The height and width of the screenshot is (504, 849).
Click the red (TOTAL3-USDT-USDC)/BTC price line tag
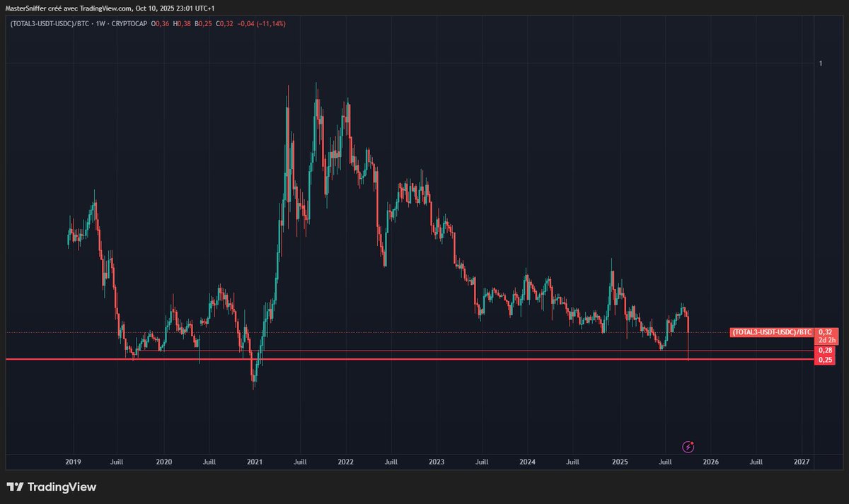[772, 332]
